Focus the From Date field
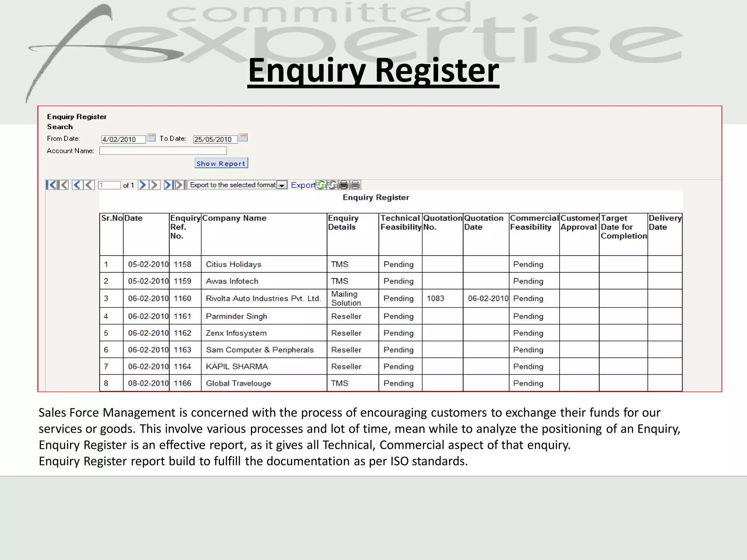747x560 pixels. click(x=123, y=139)
